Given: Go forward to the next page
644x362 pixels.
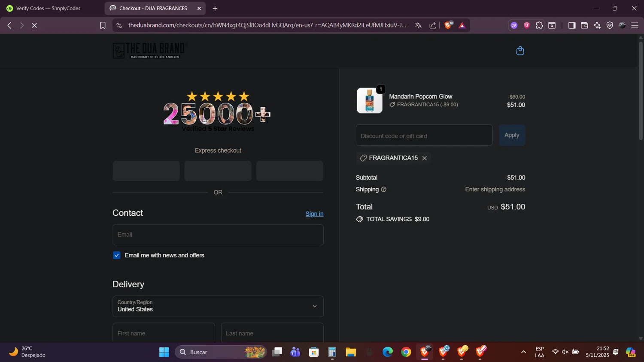Looking at the screenshot, I should 21,25.
